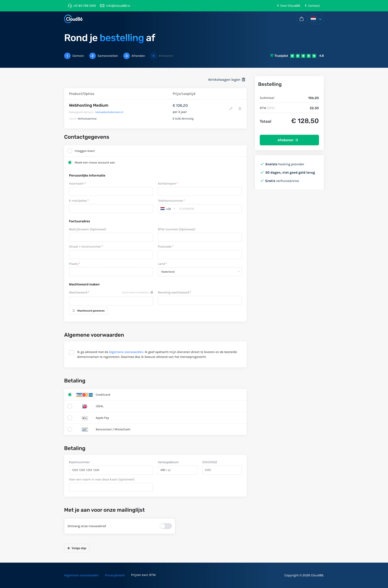Click the pencil edit icon for Webhosting Medium
Viewport: 388px width, 588px height.
click(x=231, y=109)
